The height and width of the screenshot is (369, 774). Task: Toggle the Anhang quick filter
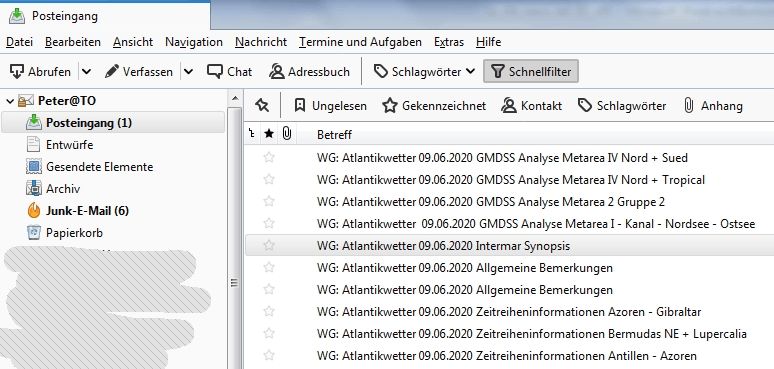tap(713, 106)
